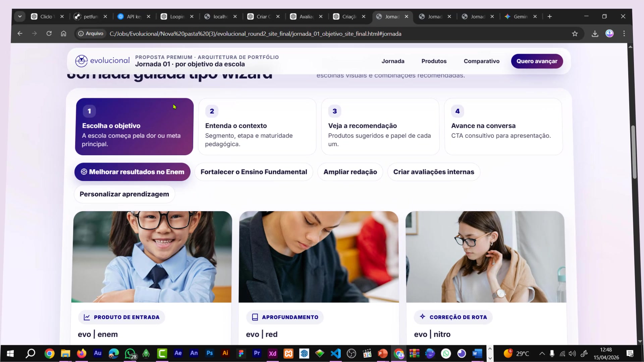Open the browser home page

click(x=63, y=34)
